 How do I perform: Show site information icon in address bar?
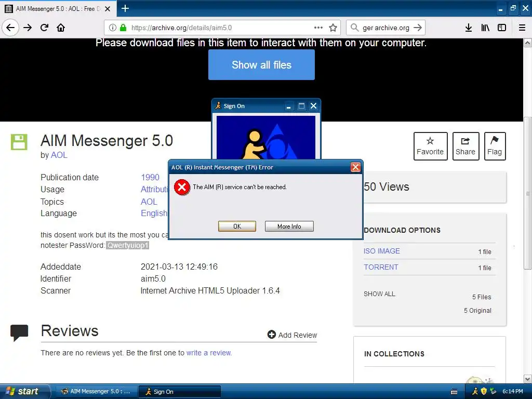113,28
